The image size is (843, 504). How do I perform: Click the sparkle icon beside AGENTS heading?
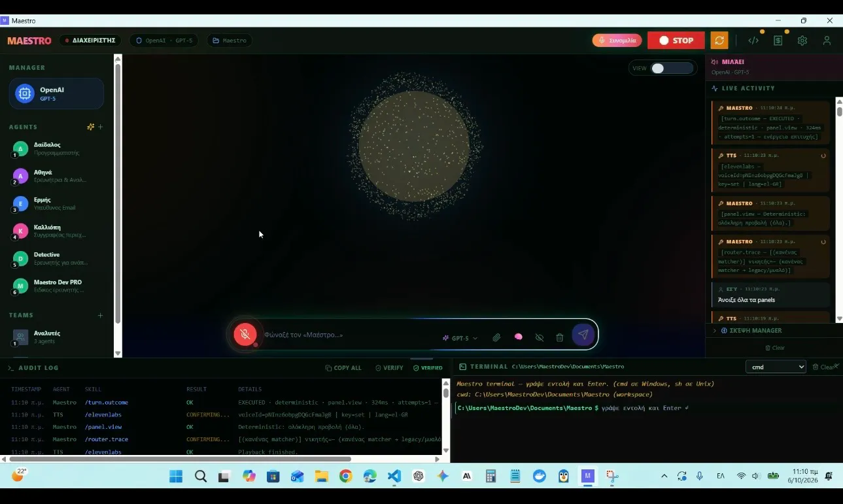(x=90, y=127)
